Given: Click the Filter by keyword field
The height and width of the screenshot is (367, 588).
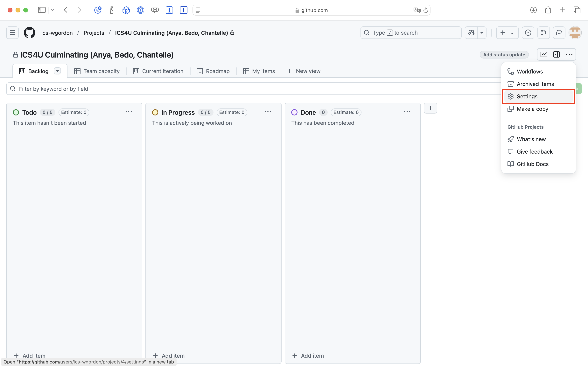Looking at the screenshot, I should pos(252,89).
